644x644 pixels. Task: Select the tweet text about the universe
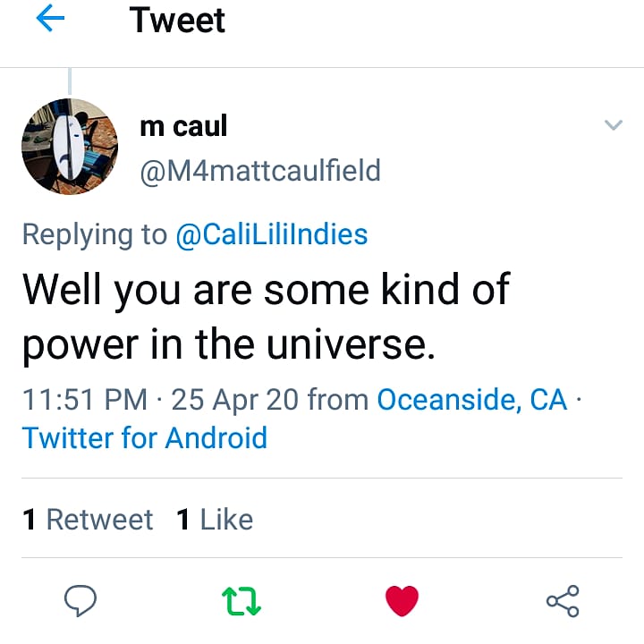coord(265,317)
